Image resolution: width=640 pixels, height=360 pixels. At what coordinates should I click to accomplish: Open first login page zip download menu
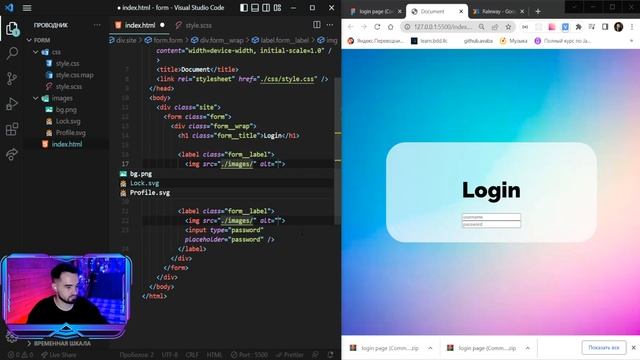[x=430, y=348]
